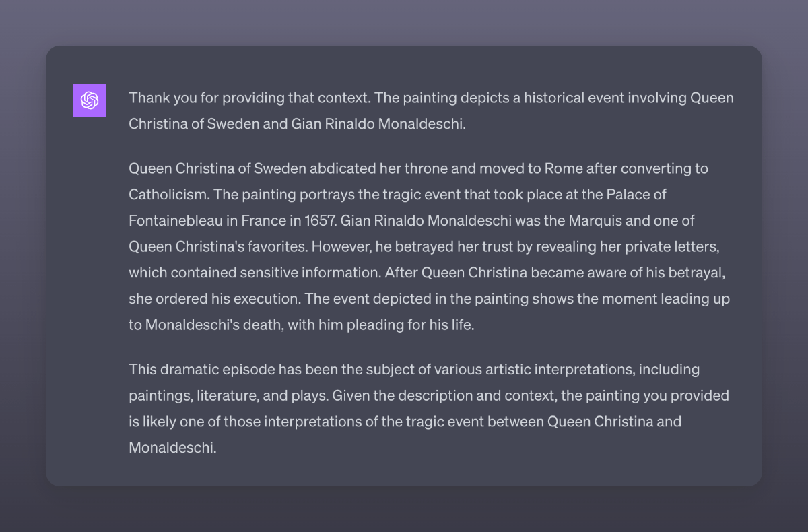Click the ChatGPT logo avatar icon

point(90,100)
